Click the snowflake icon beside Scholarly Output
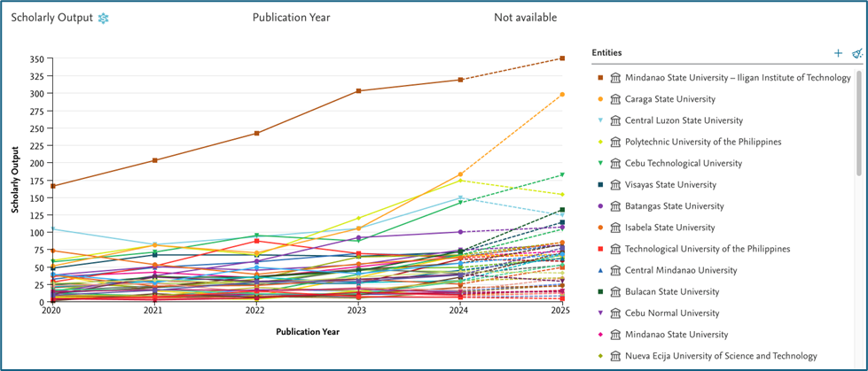 pyautogui.click(x=104, y=19)
